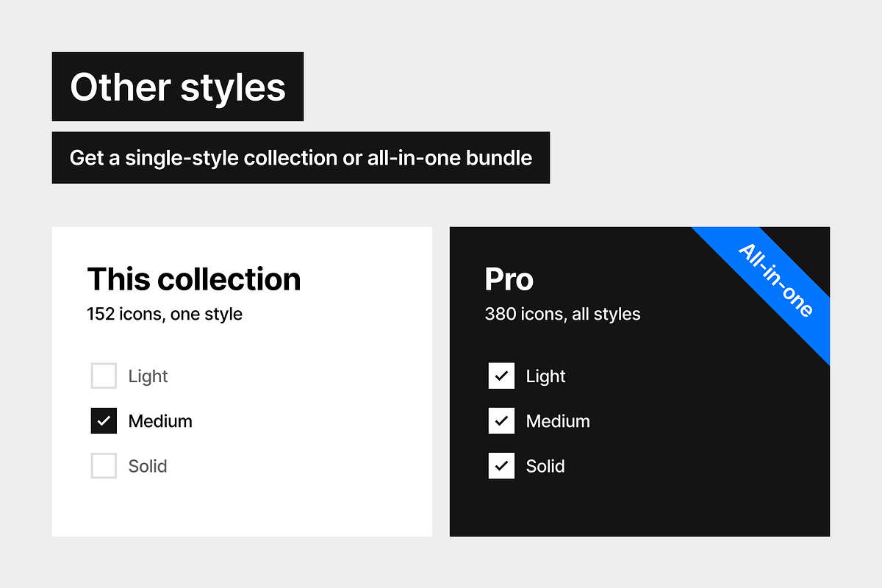Viewport: 882px width, 588px height.
Task: Click the "152 icons, one style" text
Action: (x=165, y=315)
